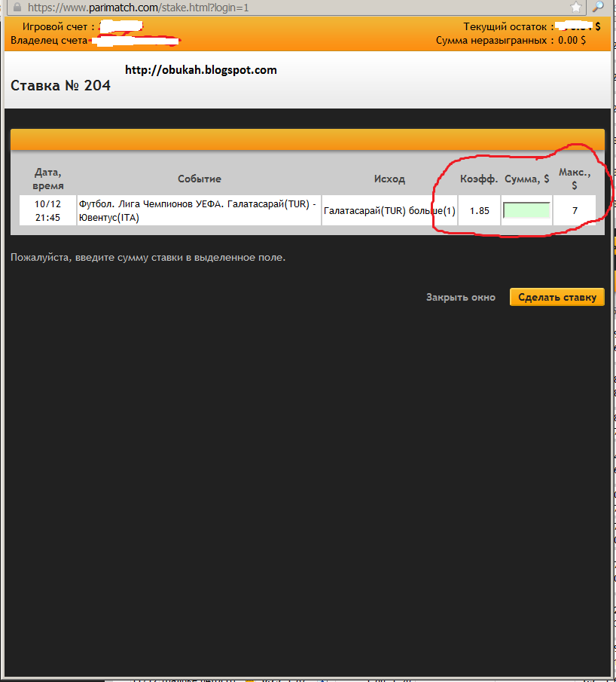Click the Макс., $ column header

[x=575, y=179]
